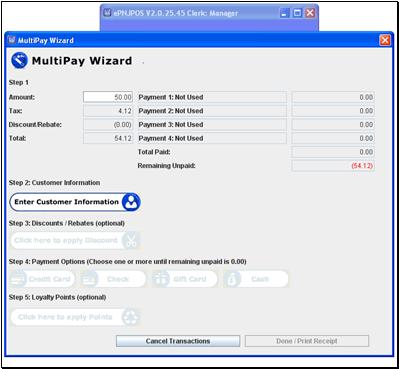Image resolution: width=399 pixels, height=369 pixels.
Task: Click the Tax value field
Action: pos(108,111)
